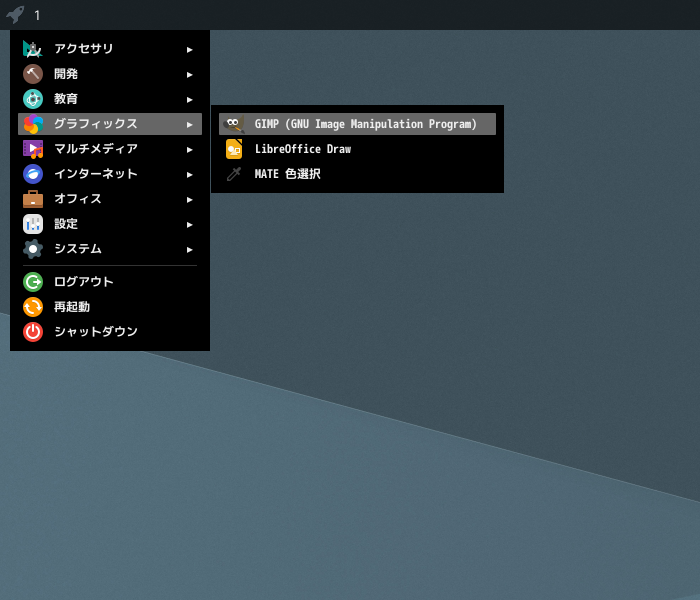This screenshot has width=700, height=600.
Task: Open the システム menu entry
Action: click(x=110, y=249)
